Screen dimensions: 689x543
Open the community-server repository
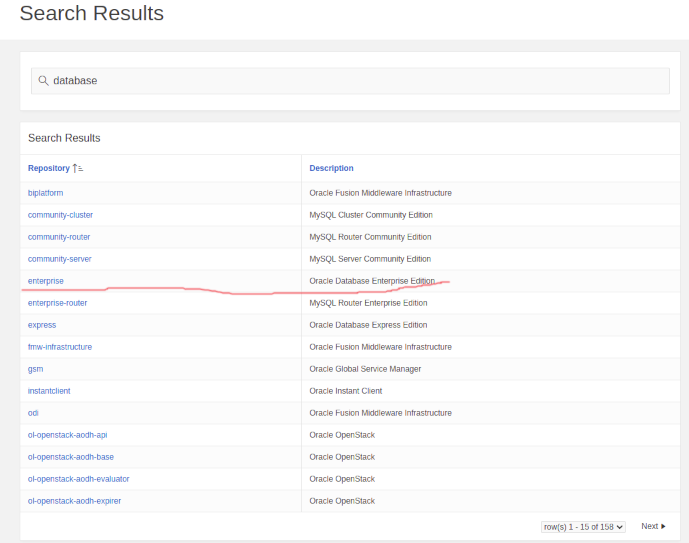(x=59, y=259)
